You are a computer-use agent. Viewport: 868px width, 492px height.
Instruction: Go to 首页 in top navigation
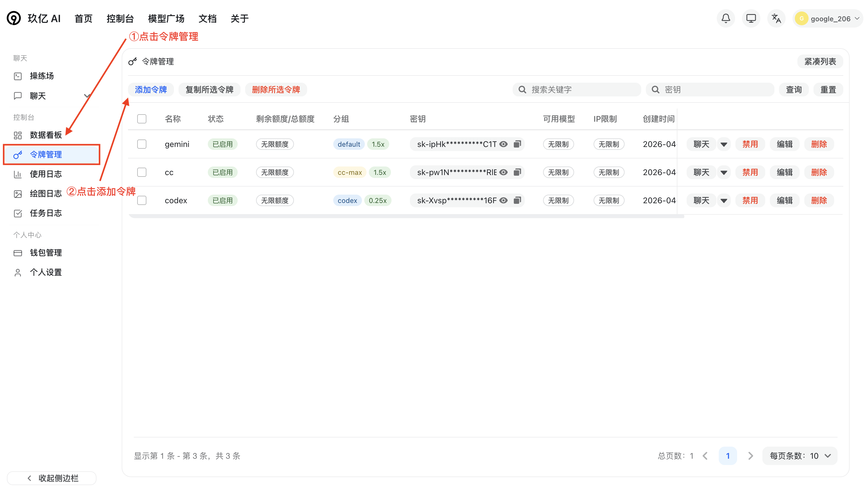coord(84,19)
